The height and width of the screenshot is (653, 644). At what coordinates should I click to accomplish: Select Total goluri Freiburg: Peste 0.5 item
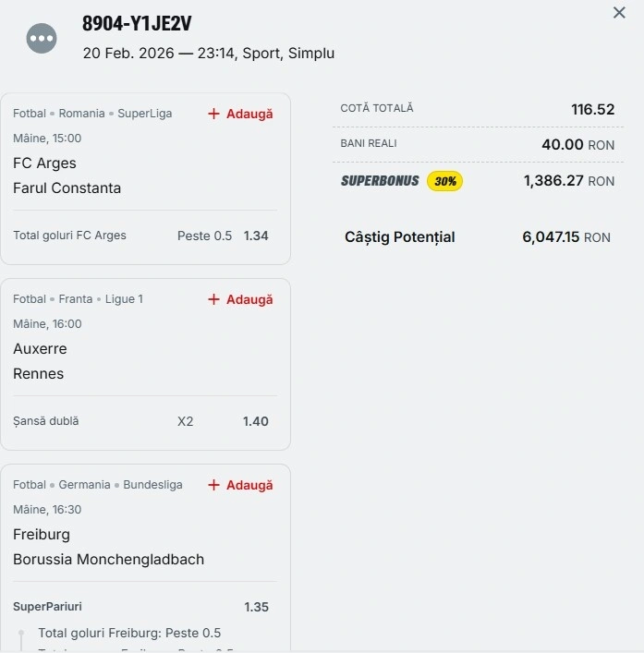click(129, 634)
